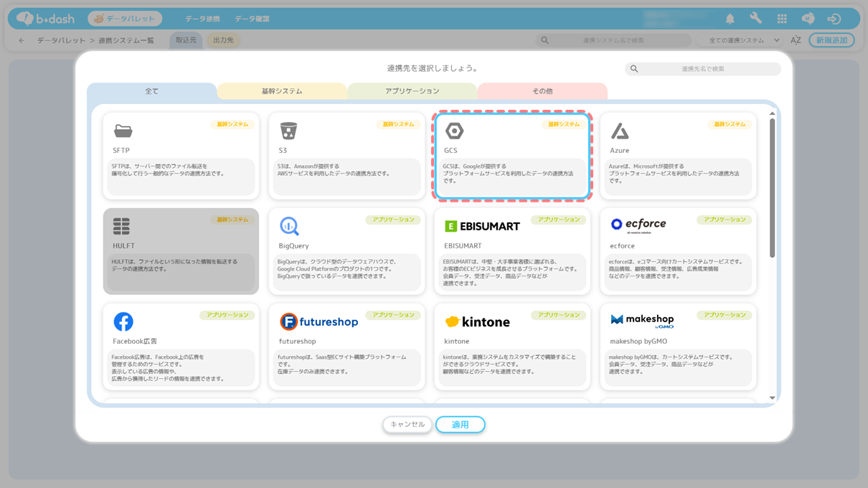Click the GCS card name text
Image resolution: width=868 pixels, height=488 pixels.
(450, 151)
